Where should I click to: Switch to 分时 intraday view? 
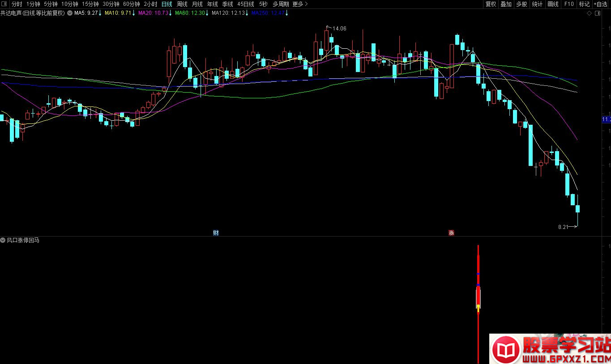pos(17,4)
